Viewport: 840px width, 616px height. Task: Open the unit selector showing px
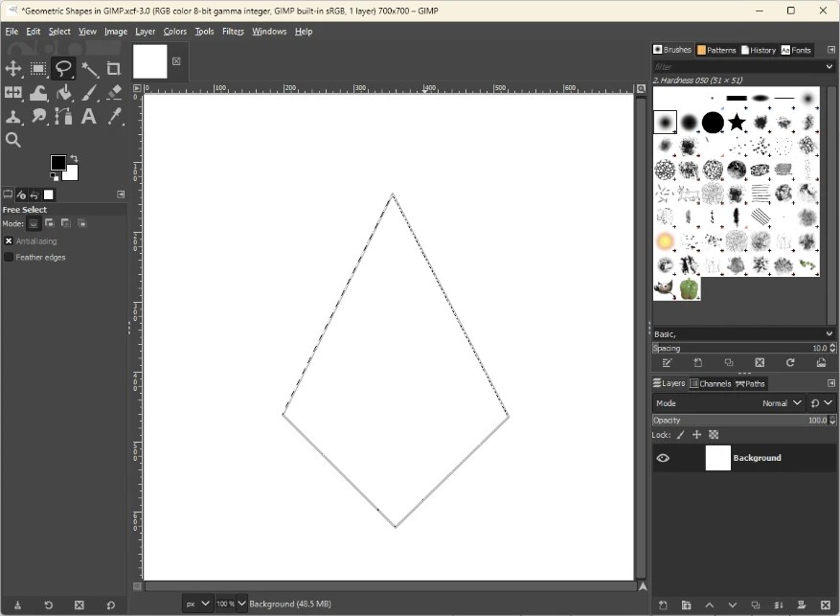click(x=196, y=604)
